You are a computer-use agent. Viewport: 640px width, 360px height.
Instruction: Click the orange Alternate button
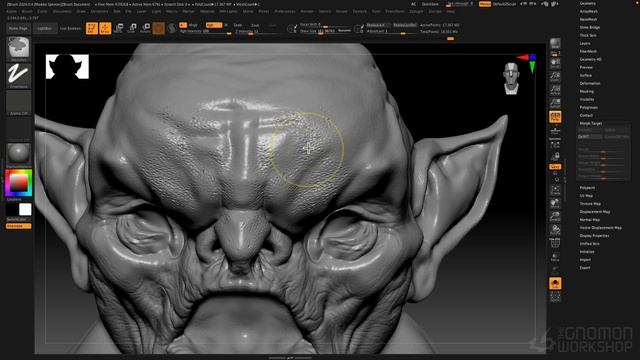tap(18, 226)
